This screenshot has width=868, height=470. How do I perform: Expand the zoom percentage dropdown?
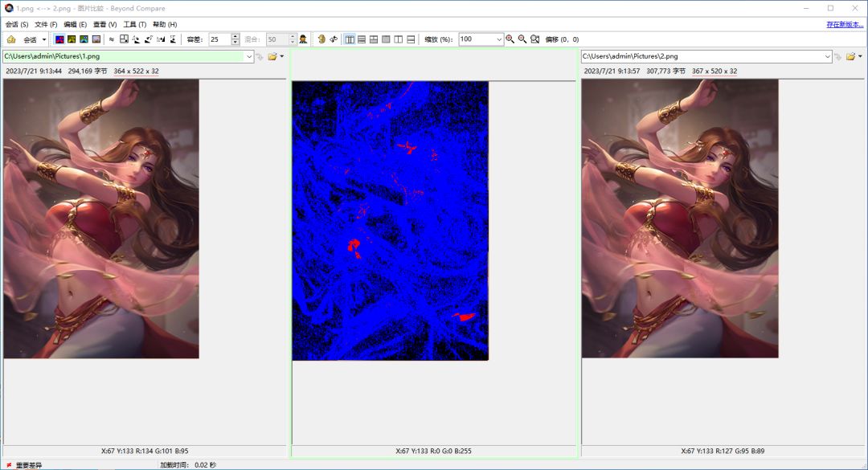tap(499, 39)
